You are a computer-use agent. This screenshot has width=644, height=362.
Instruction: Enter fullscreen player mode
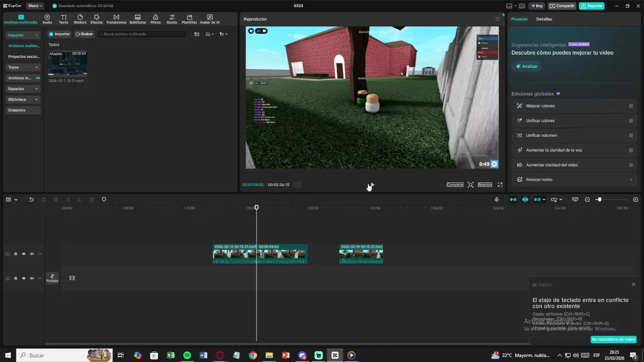tap(500, 185)
